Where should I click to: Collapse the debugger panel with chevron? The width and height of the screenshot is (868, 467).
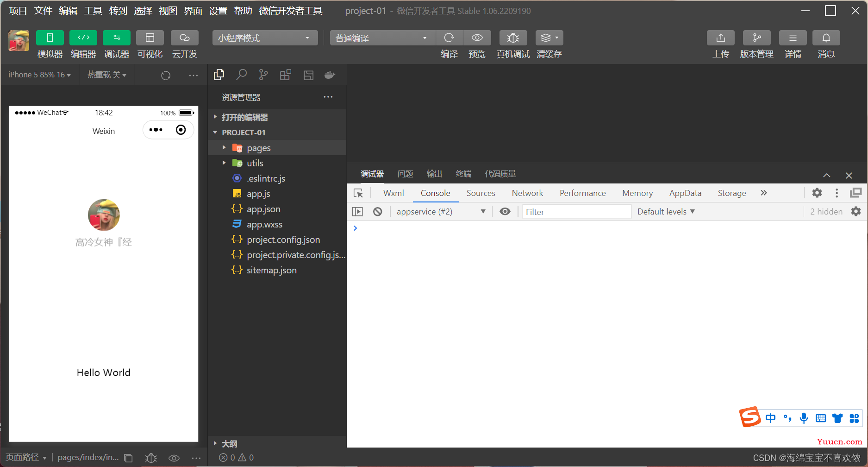point(827,175)
